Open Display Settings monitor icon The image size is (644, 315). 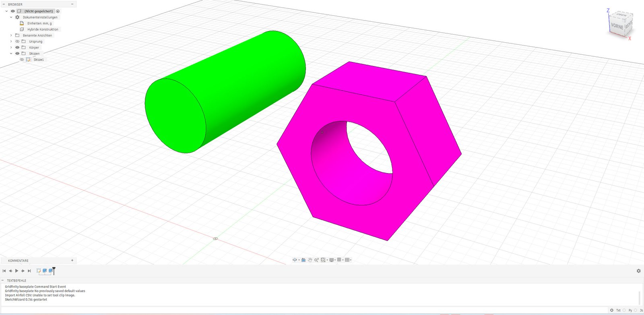coord(332,260)
